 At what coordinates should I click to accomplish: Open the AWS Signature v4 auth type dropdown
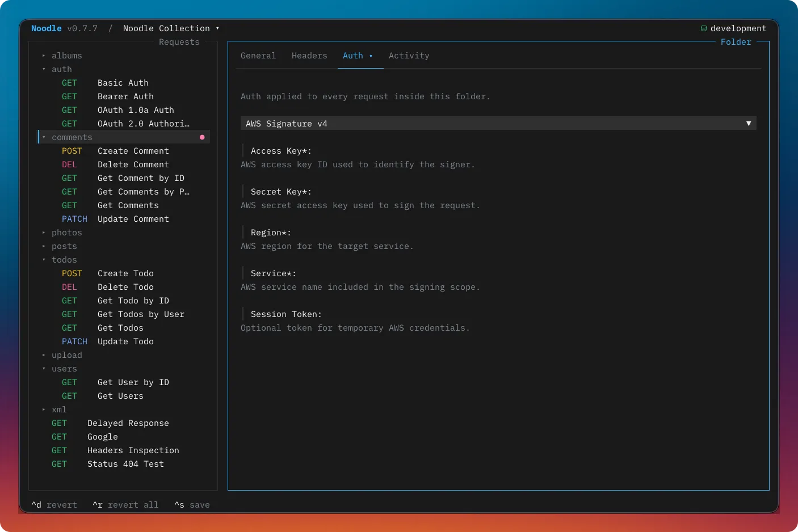tap(498, 124)
